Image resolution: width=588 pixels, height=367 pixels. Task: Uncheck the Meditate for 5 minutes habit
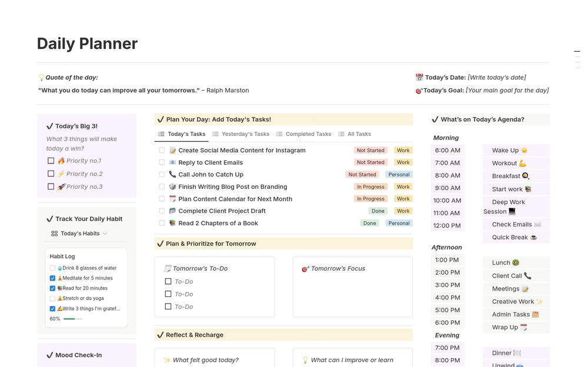(52, 278)
